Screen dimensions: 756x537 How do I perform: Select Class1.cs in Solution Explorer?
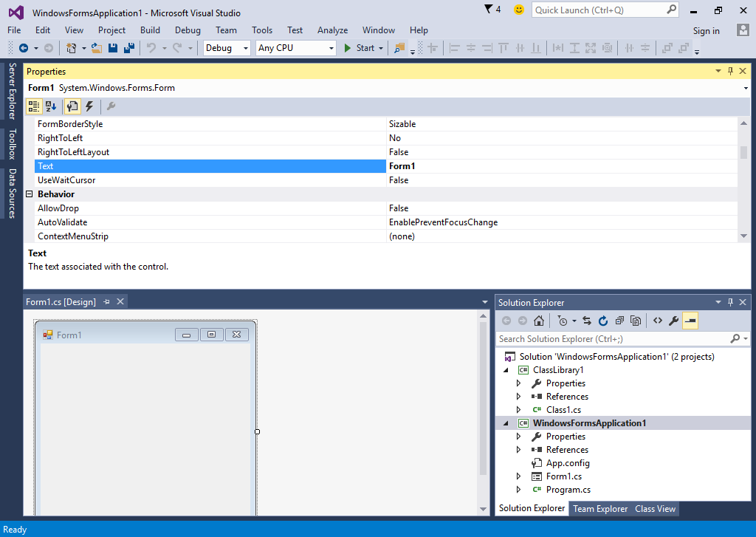(x=563, y=410)
